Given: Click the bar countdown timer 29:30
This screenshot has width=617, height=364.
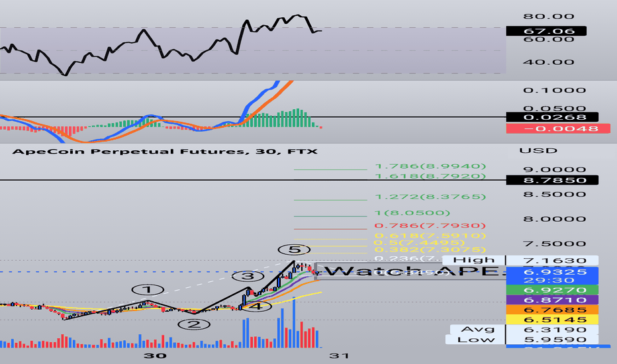Looking at the screenshot, I should pos(548,280).
